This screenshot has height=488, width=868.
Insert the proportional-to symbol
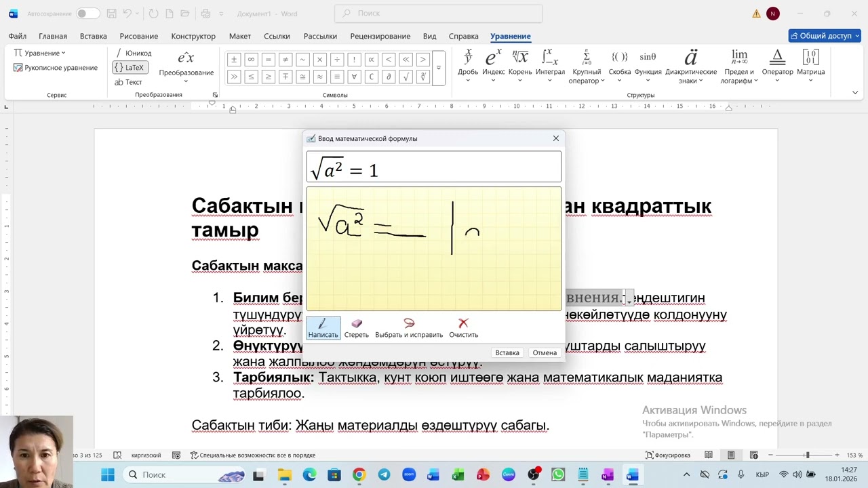click(x=371, y=59)
